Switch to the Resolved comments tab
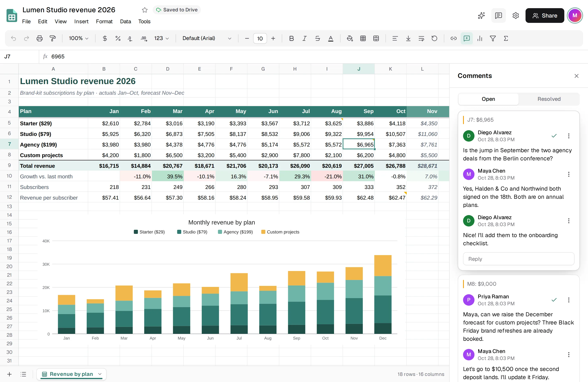 (549, 99)
